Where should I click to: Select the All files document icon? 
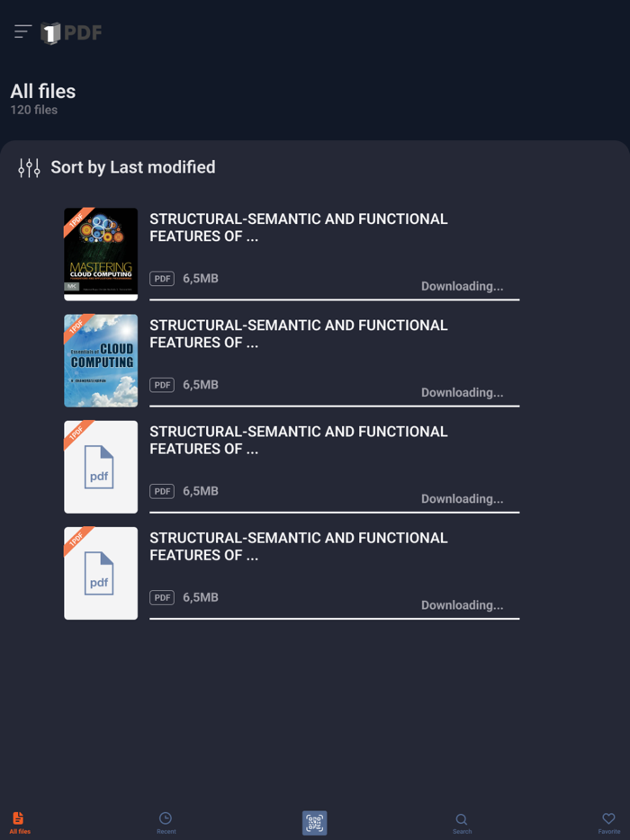point(19,818)
